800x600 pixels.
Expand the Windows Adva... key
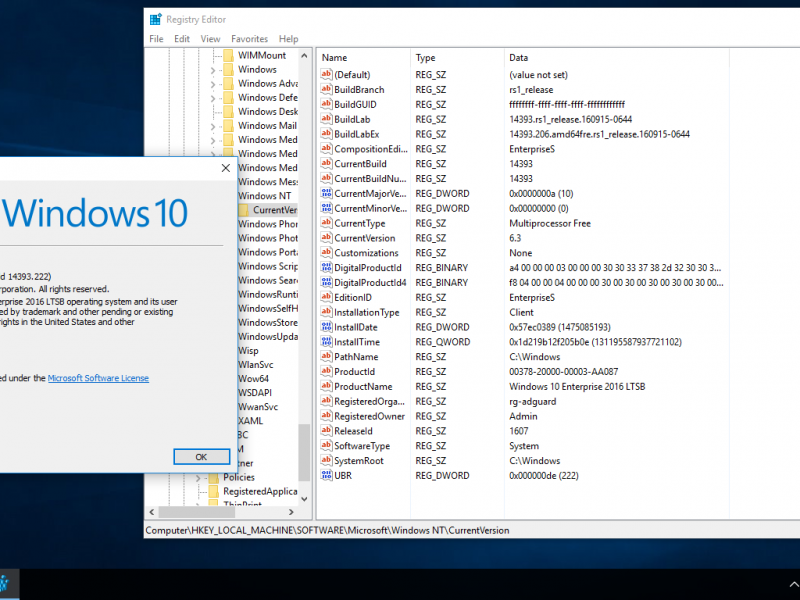pos(213,84)
